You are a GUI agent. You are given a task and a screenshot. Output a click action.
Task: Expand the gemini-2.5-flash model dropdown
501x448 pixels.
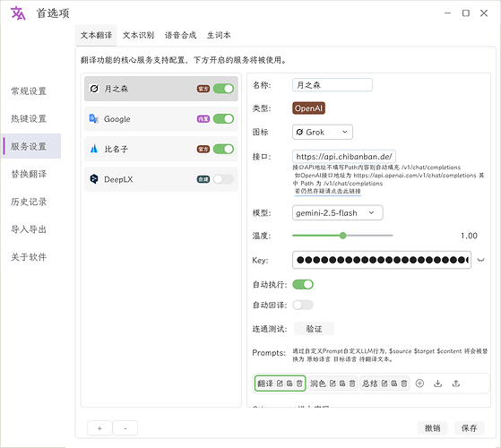coord(337,212)
